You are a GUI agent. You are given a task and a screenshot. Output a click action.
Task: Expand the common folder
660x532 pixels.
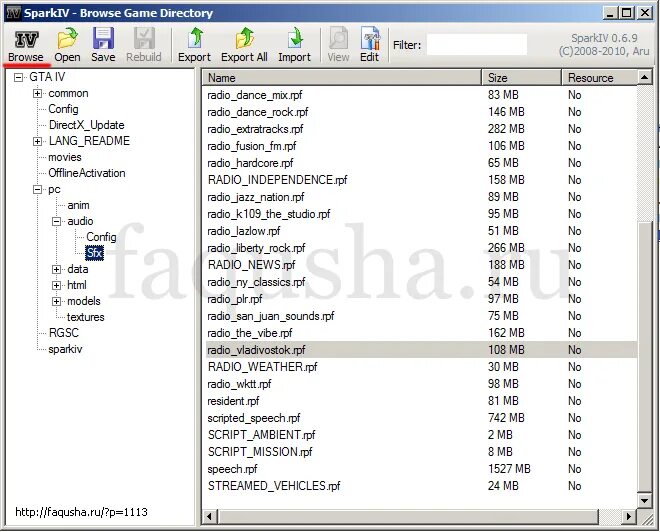(37, 93)
